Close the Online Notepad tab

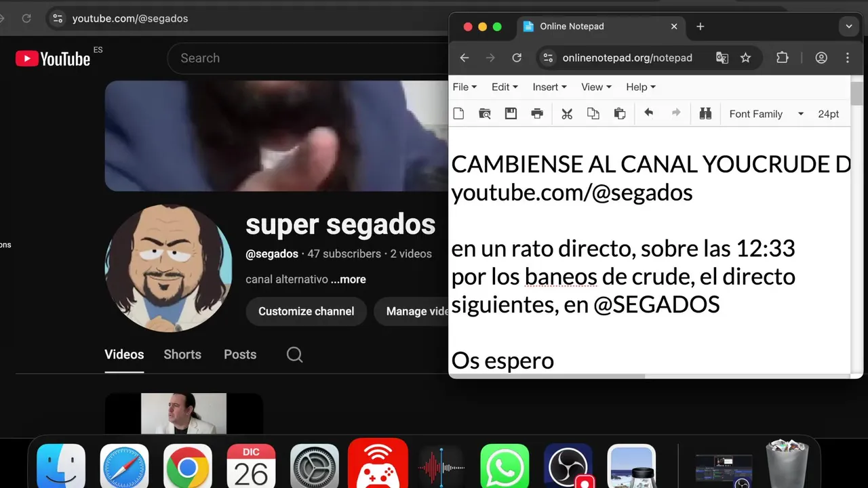click(674, 26)
